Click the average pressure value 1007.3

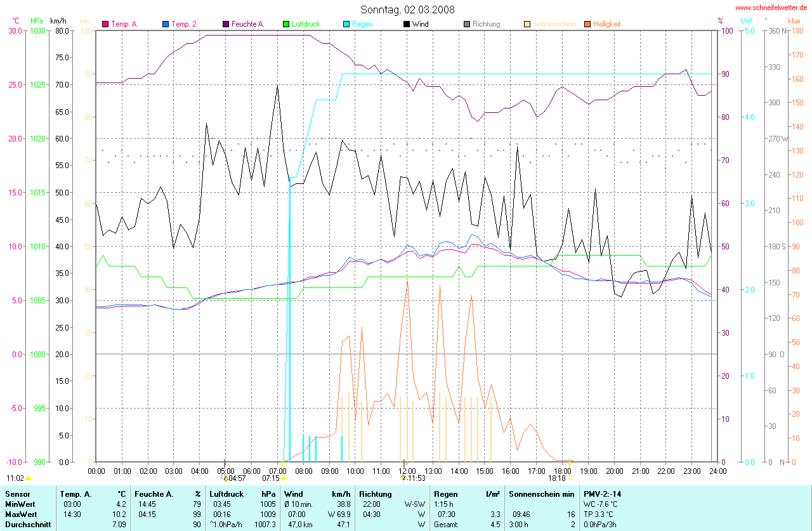[266, 525]
